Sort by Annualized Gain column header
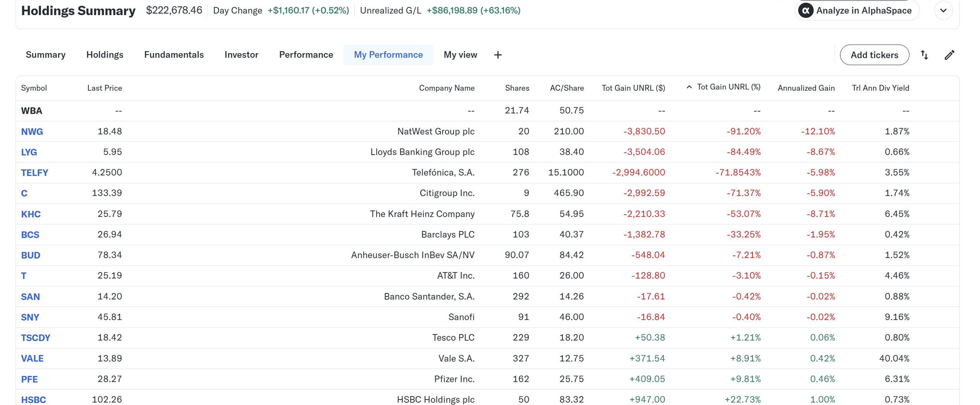The width and height of the screenshot is (980, 405). pyautogui.click(x=806, y=88)
